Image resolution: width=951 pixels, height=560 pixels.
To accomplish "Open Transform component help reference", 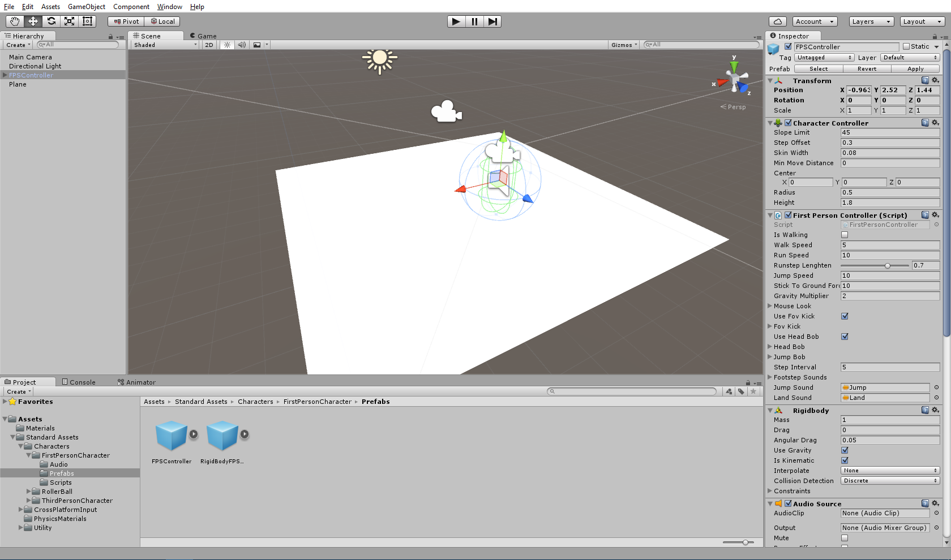I will tap(925, 80).
